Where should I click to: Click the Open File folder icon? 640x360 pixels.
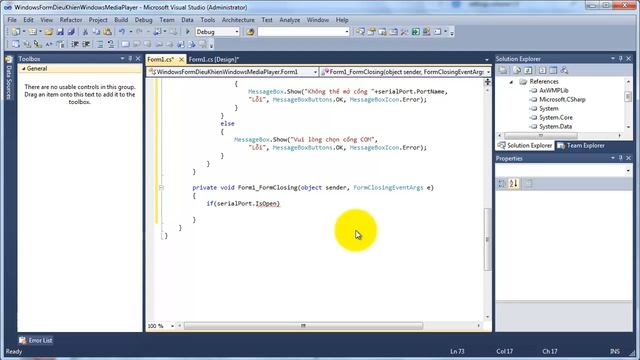[49, 31]
